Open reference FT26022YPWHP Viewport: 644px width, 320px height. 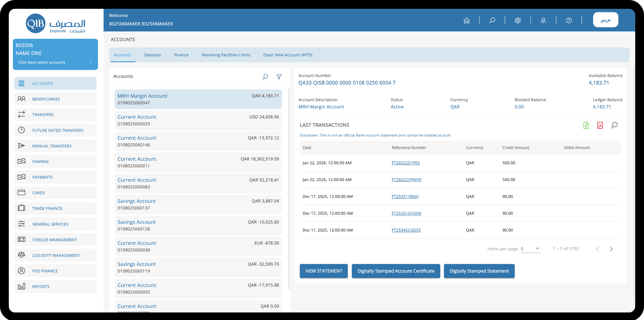407,180
